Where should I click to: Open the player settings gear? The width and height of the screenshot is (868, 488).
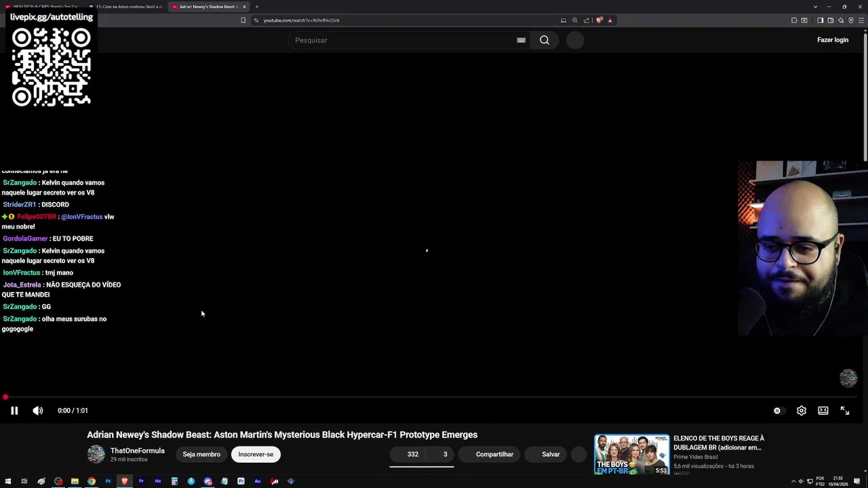[802, 411]
